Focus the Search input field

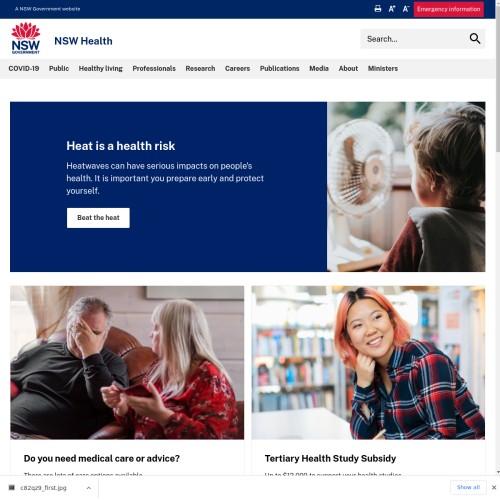[x=415, y=39]
